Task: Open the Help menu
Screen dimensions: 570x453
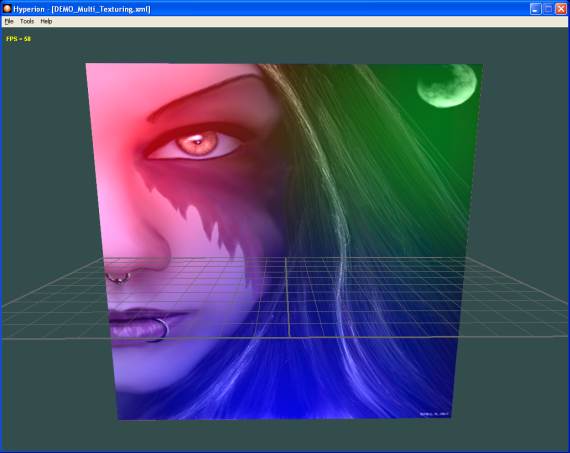Action: tap(46, 21)
